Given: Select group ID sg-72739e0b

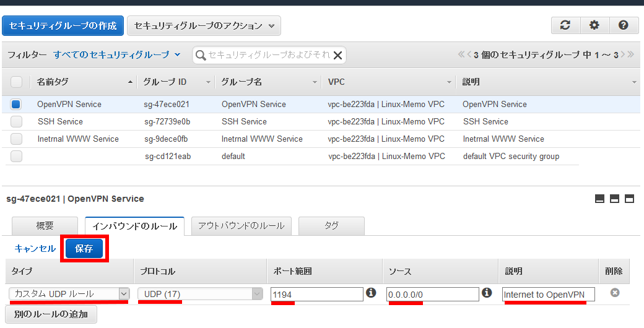Looking at the screenshot, I should click(167, 121).
